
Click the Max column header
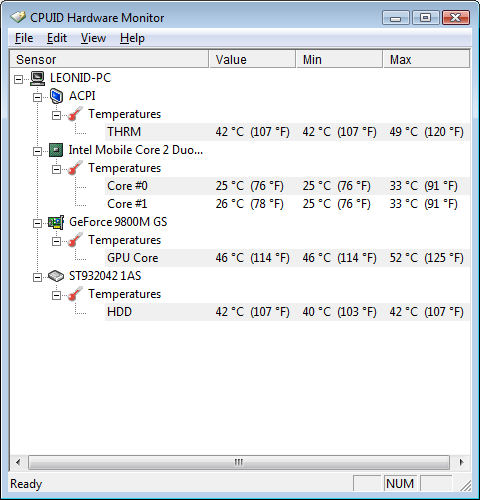[x=427, y=59]
